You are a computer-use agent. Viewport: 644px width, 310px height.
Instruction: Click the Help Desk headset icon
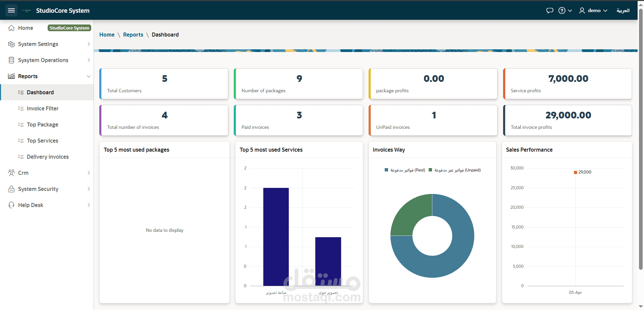(x=11, y=205)
